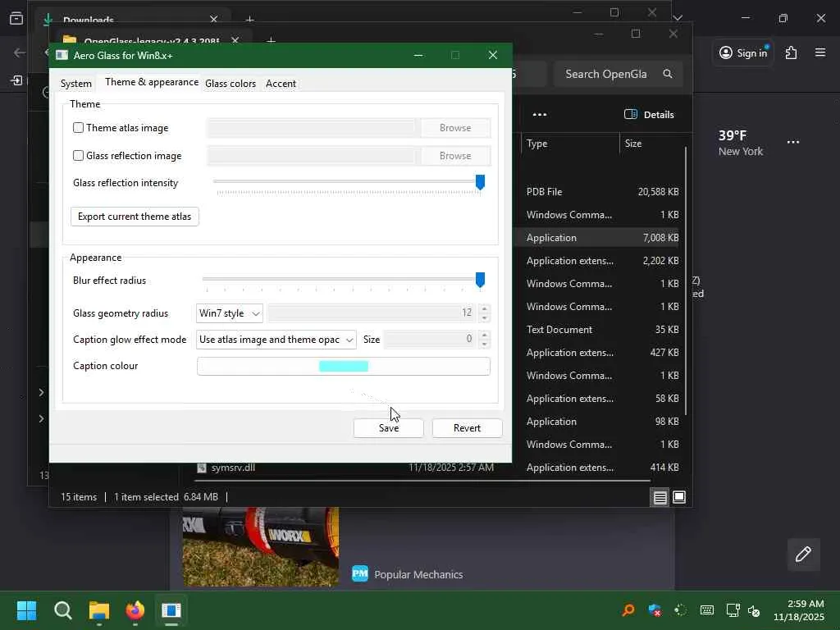Screen dimensions: 840x630
Task: Decrease the caption glow Size value
Action: click(484, 345)
